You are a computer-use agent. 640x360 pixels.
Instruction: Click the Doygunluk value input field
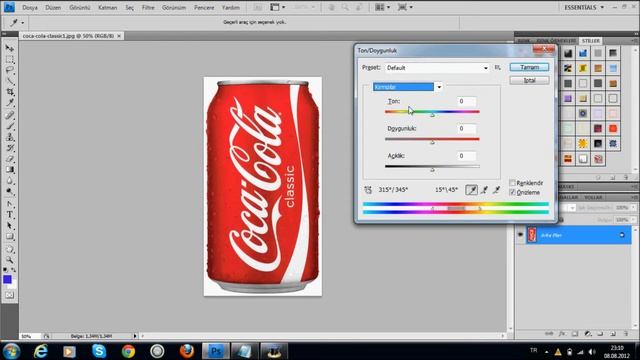tap(467, 129)
